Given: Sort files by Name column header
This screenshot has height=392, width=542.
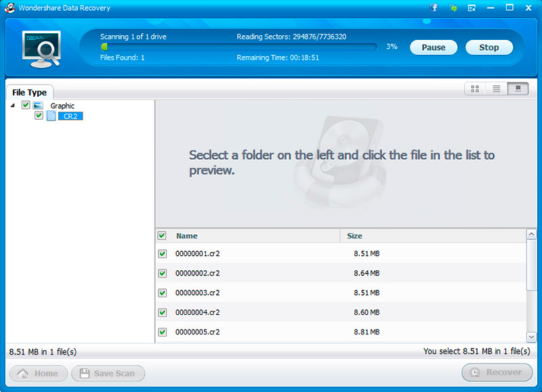Looking at the screenshot, I should [x=187, y=236].
